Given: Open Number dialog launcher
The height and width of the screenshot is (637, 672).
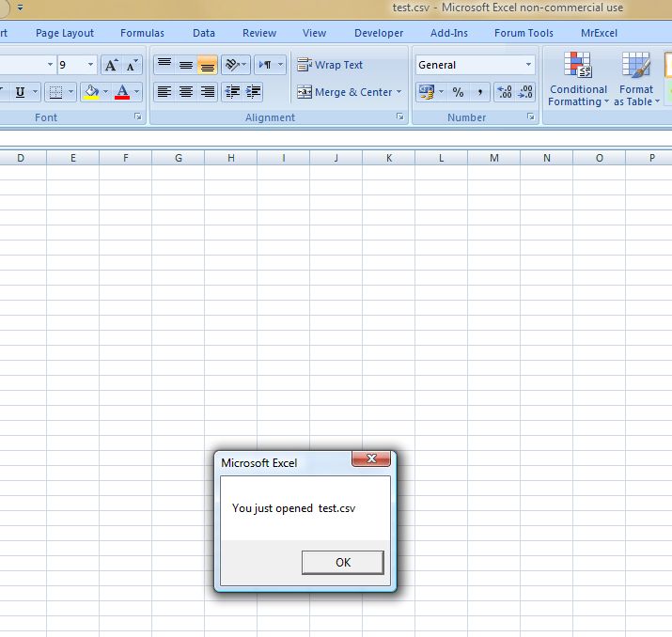Looking at the screenshot, I should (x=531, y=117).
